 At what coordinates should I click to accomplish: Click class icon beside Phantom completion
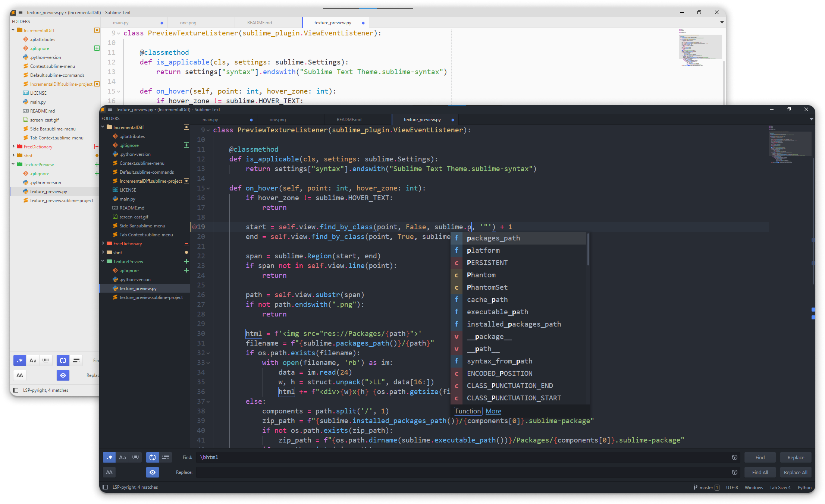click(x=457, y=275)
